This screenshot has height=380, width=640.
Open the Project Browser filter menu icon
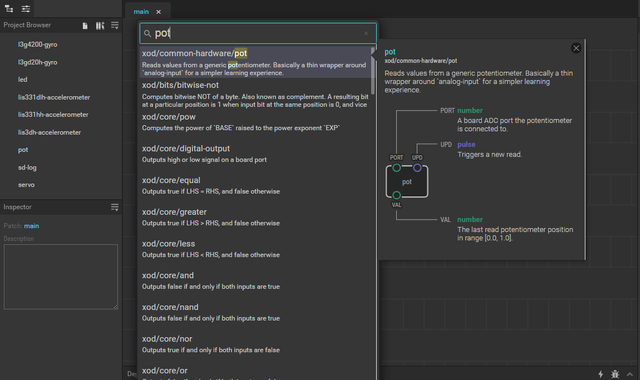pos(115,26)
